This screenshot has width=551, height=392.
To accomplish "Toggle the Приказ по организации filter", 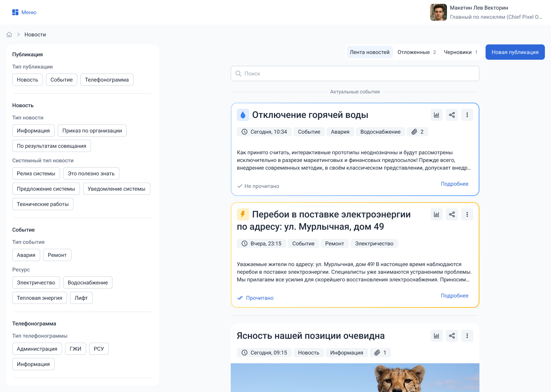I will pos(92,131).
